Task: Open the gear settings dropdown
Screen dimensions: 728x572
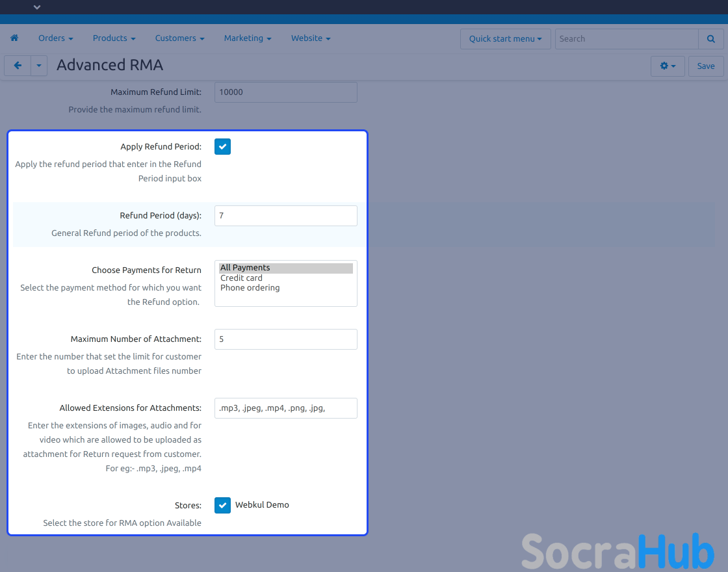Action: [668, 66]
